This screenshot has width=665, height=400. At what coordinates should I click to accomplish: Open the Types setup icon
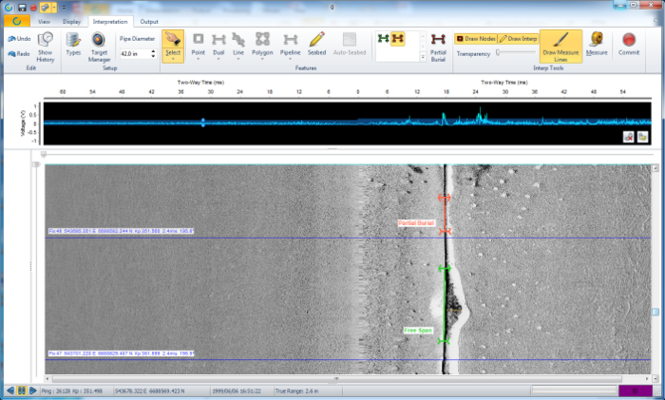coord(73,43)
